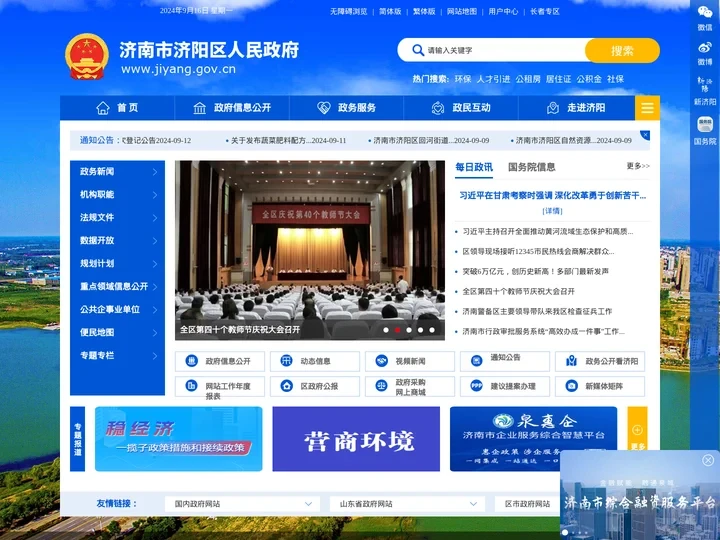Select the third carousel slide dot
720x540 pixels.
click(x=409, y=330)
